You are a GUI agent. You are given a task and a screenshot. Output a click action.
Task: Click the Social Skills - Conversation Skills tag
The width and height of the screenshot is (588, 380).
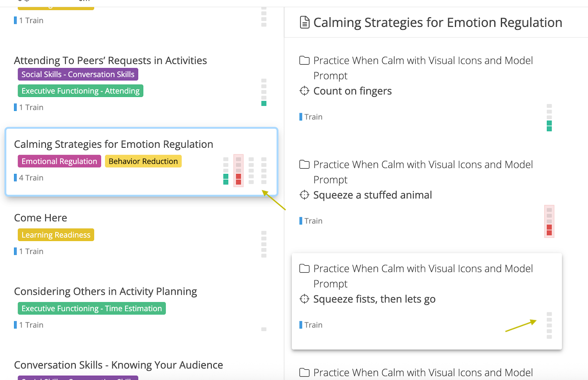click(x=78, y=74)
